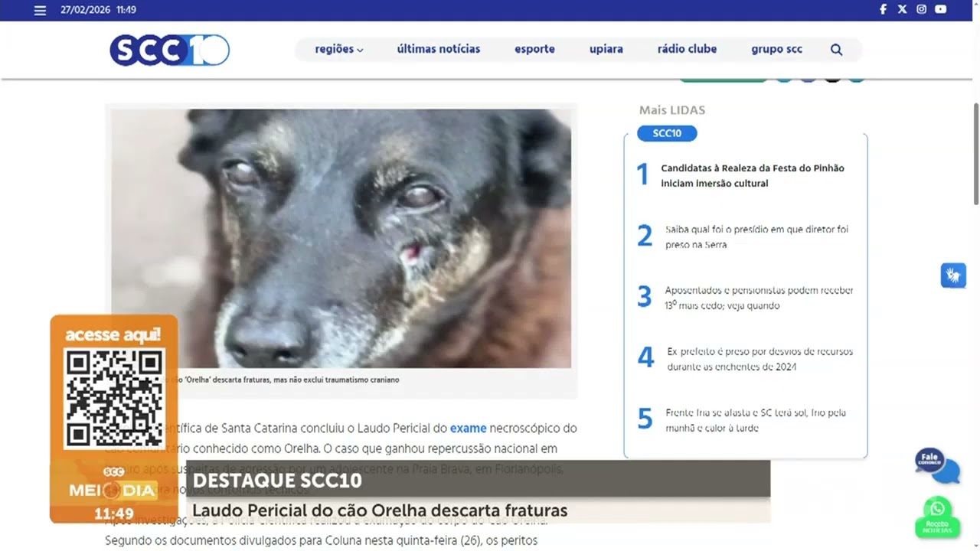Click the dog Orelha article photo

point(341,238)
